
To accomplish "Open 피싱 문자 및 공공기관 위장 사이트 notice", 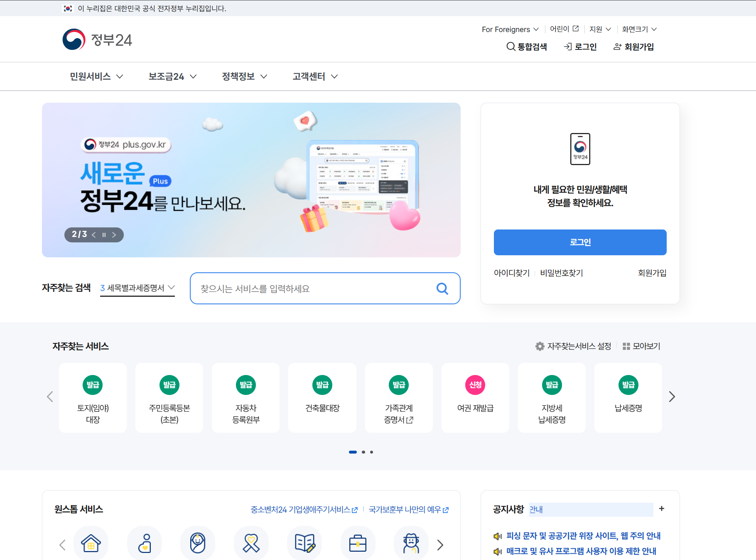I will tap(583, 536).
